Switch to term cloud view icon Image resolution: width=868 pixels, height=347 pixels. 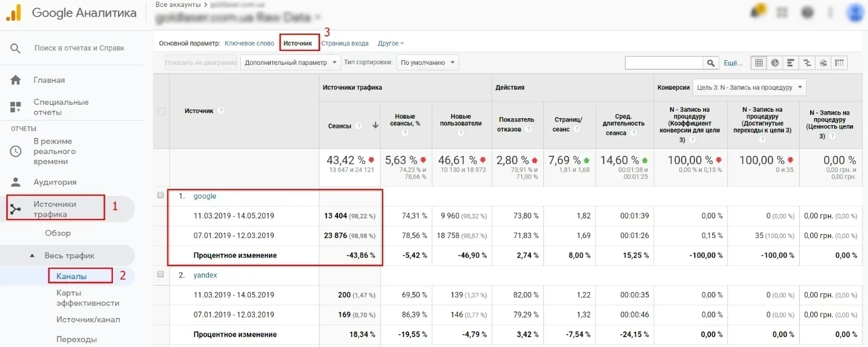coord(823,63)
